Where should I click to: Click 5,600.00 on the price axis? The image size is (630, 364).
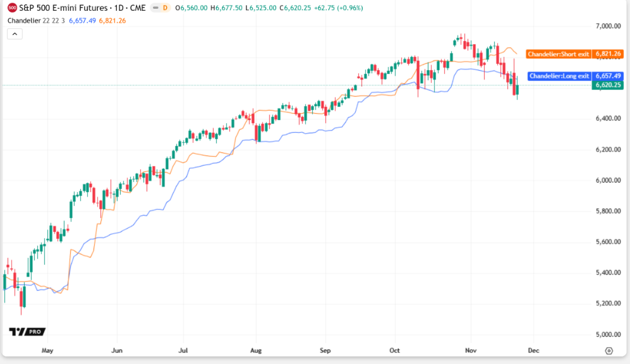click(609, 242)
